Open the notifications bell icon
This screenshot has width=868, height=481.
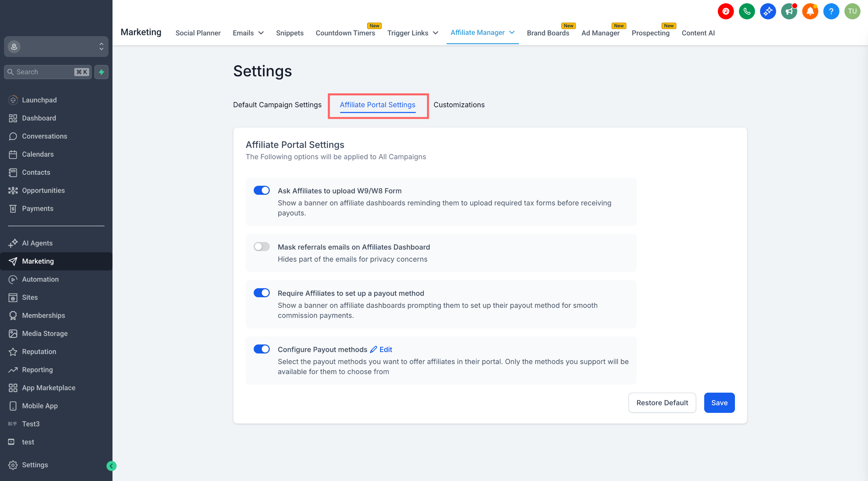(810, 11)
